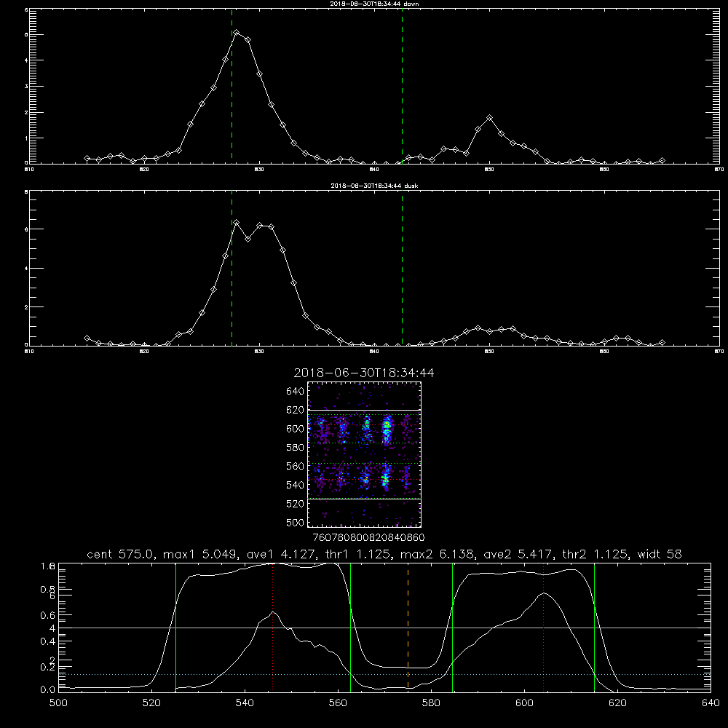Click the 'widt 58' value
Viewport: 728px width, 728px height.
pyautogui.click(x=660, y=554)
